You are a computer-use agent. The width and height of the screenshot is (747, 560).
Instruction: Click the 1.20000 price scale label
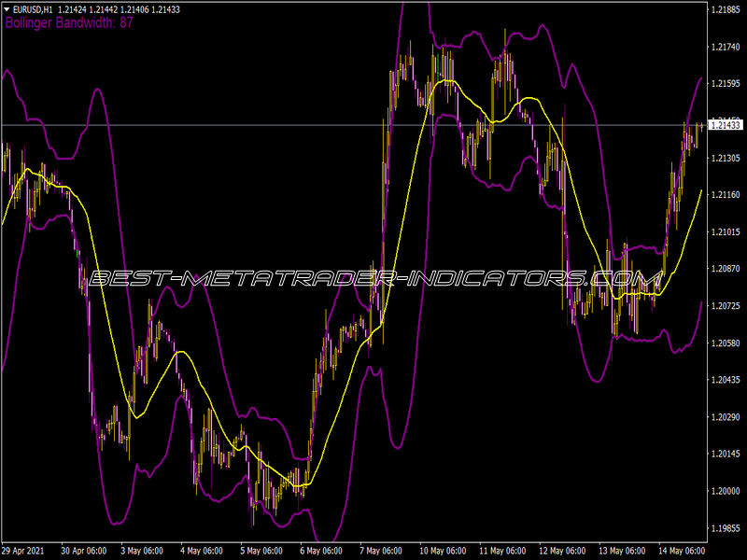point(726,491)
